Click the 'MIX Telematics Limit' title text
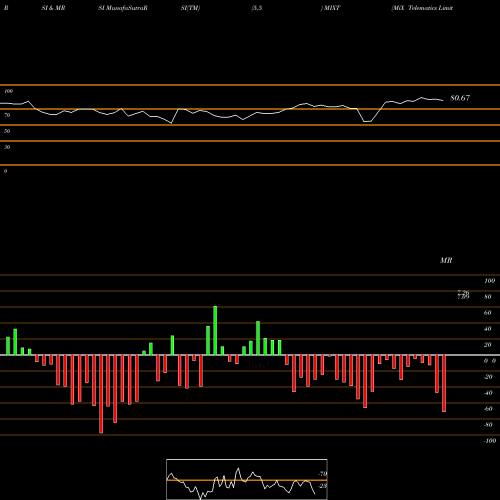 pyautogui.click(x=423, y=8)
